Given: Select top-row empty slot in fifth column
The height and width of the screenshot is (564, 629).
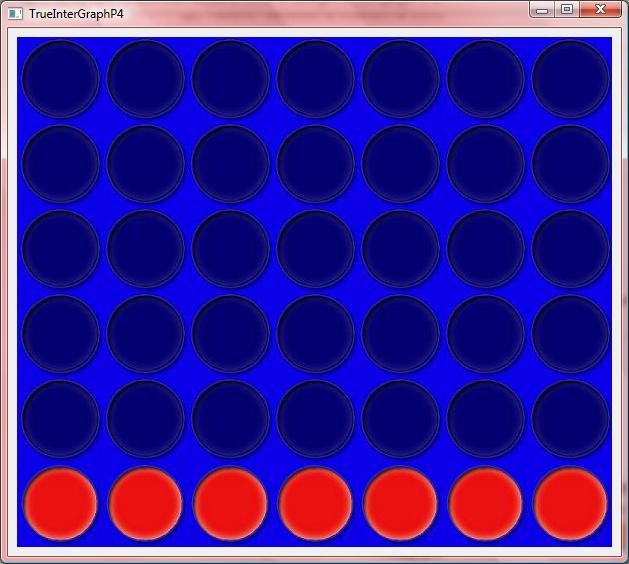Looking at the screenshot, I should (x=401, y=79).
